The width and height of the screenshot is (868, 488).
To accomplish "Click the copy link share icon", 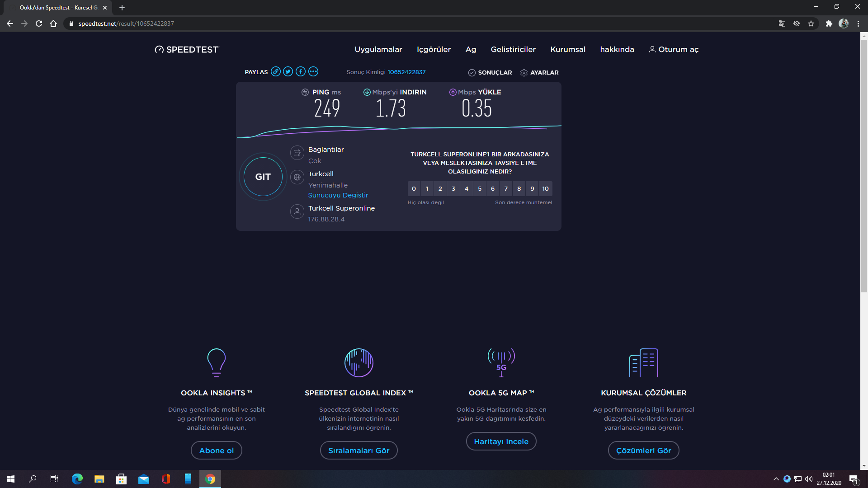I will click(x=275, y=72).
